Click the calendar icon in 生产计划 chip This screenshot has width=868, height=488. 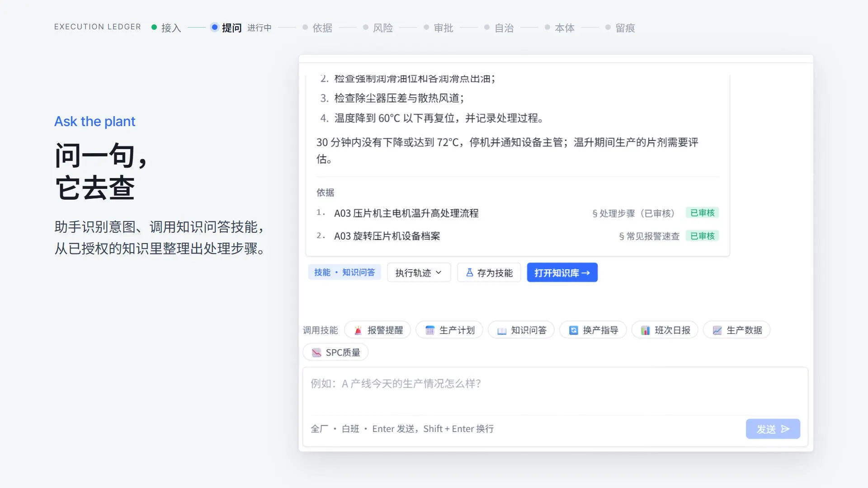click(430, 330)
